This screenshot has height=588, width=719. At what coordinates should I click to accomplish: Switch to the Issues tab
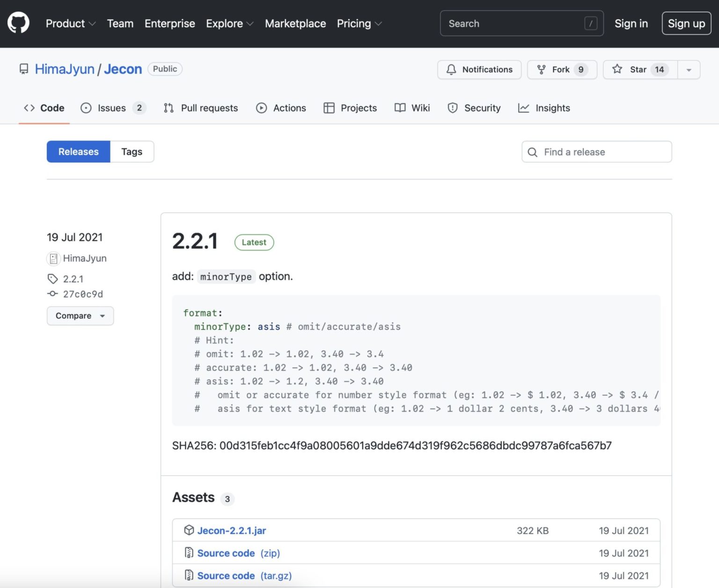pos(112,108)
